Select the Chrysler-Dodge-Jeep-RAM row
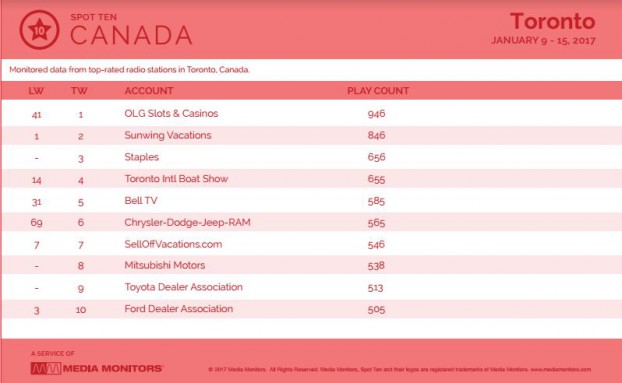The height and width of the screenshot is (383, 622). [x=311, y=222]
